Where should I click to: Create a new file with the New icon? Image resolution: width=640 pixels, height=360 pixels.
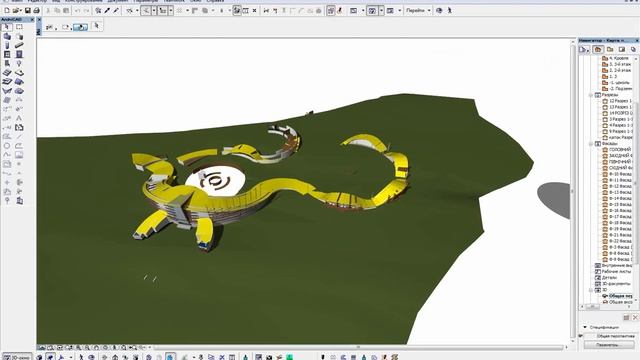(x=7, y=11)
